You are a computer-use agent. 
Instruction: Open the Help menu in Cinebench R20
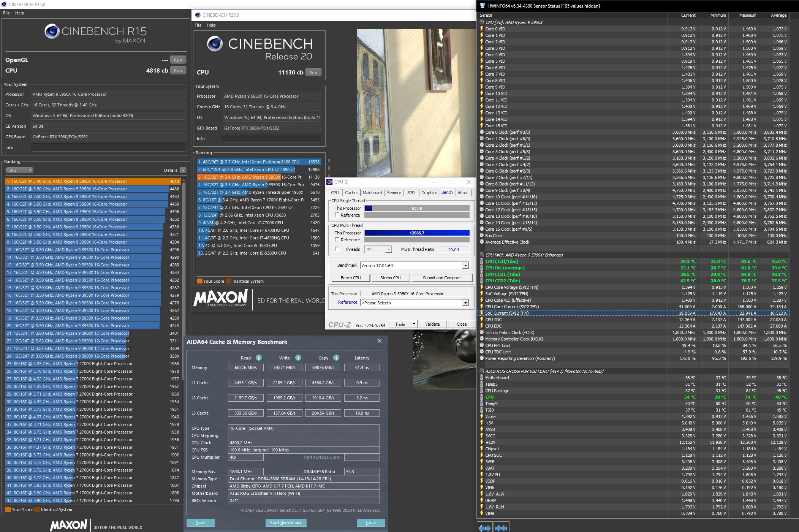211,25
